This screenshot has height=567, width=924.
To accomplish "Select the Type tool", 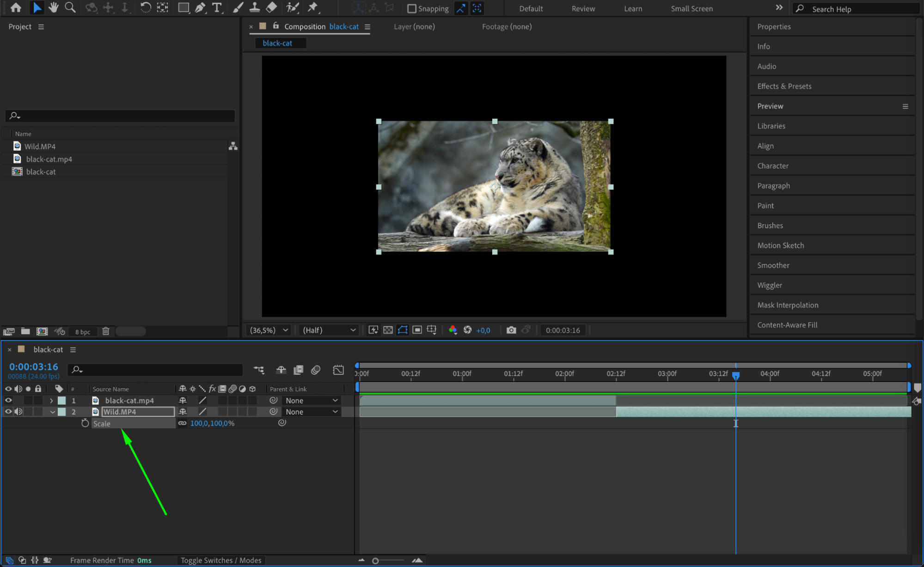I will click(216, 7).
